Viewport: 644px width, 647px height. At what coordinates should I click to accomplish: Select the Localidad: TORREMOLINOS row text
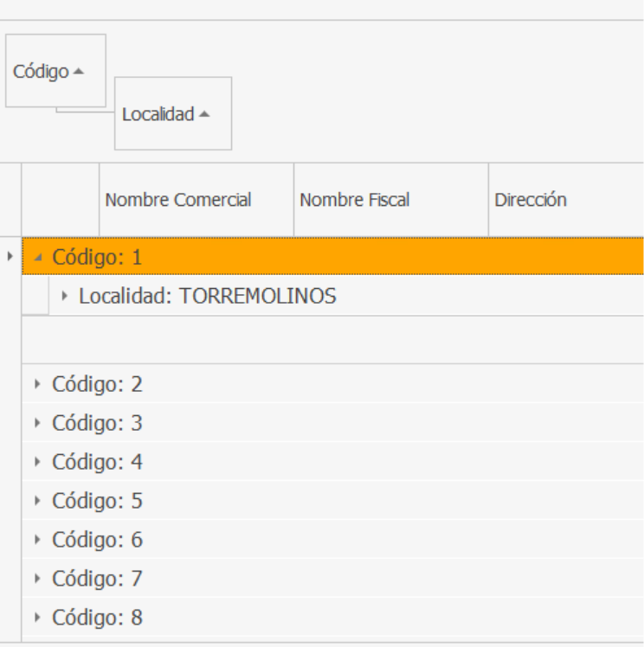pos(207,297)
